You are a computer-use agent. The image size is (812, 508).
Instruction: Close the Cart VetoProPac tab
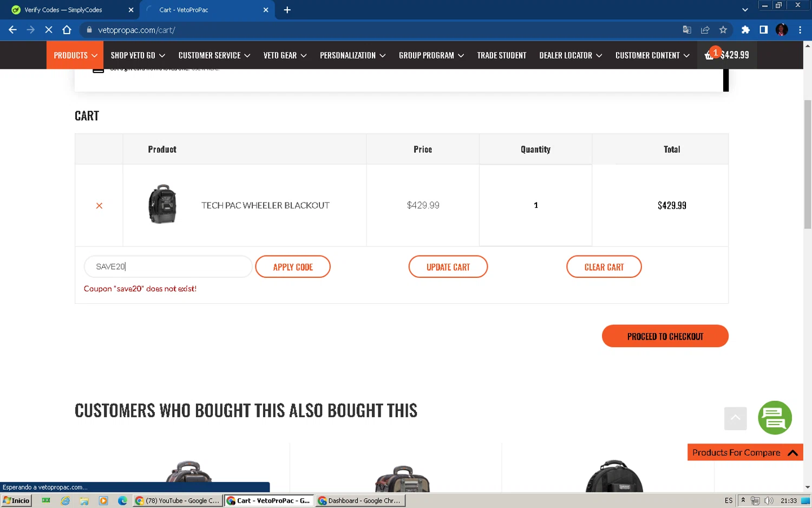[266, 10]
